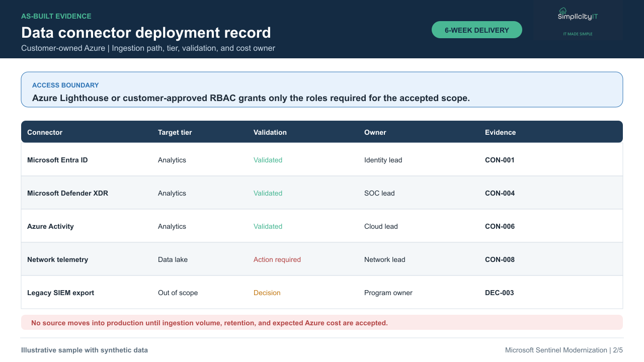644x362 pixels.
Task: Click the Owner column header
Action: (x=375, y=132)
